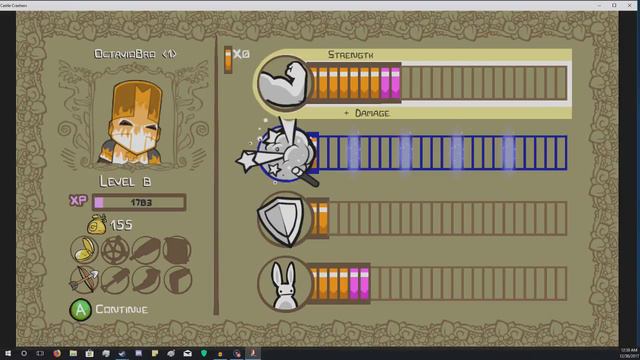Click the Strength heading label

[x=351, y=55]
